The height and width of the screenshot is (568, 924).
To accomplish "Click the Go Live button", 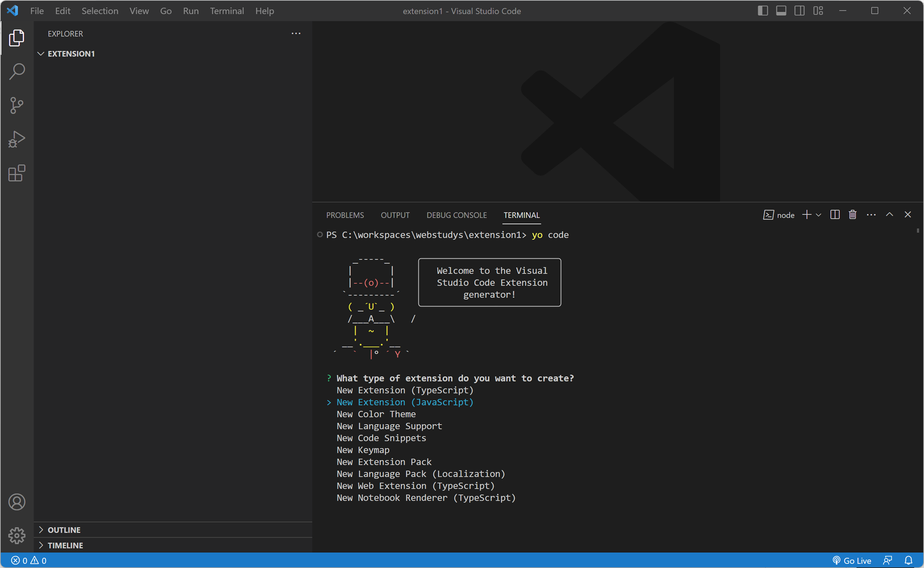I will click(x=852, y=560).
